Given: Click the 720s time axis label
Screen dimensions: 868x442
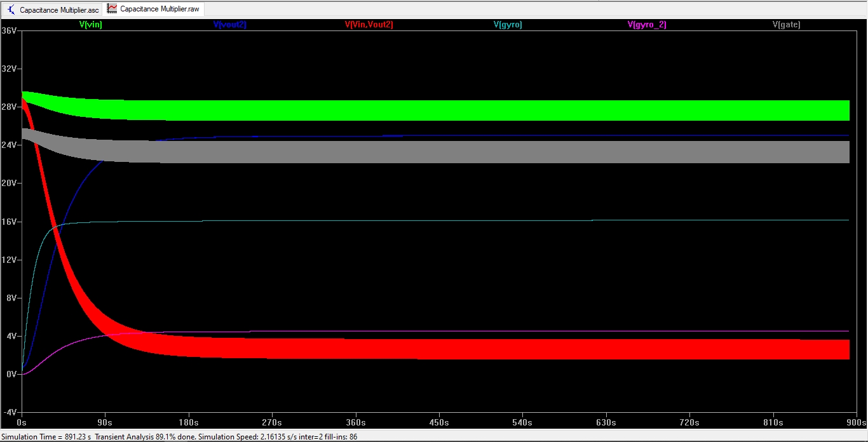Looking at the screenshot, I should click(x=689, y=422).
